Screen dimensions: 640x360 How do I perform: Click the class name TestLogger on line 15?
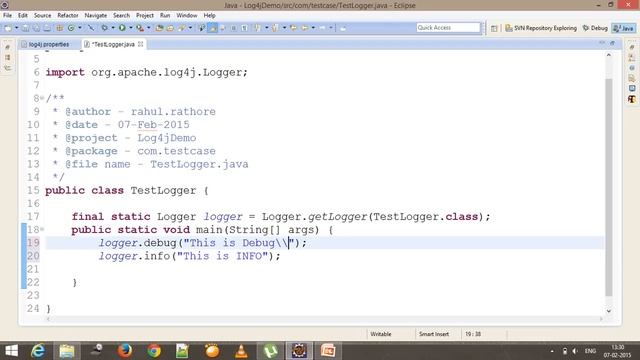pyautogui.click(x=163, y=191)
